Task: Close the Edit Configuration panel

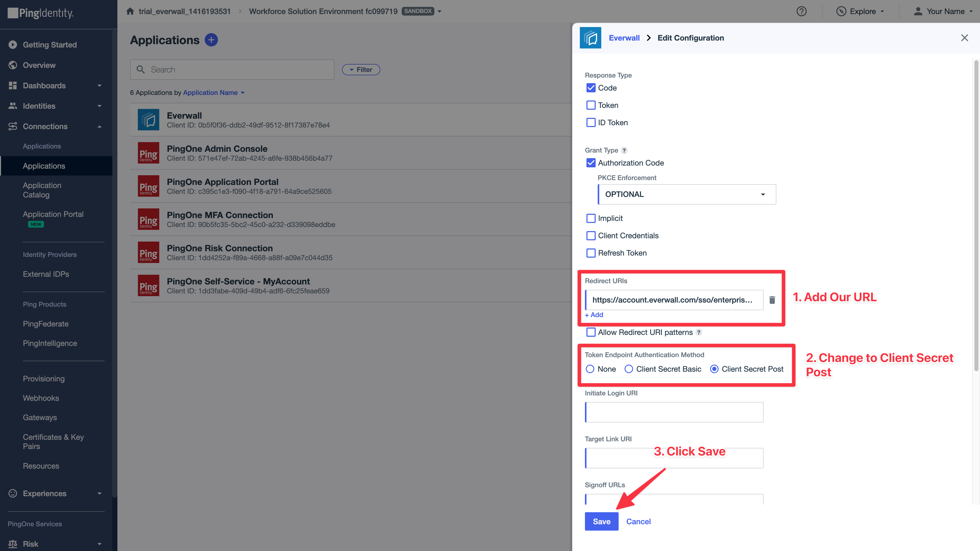Action: (964, 38)
